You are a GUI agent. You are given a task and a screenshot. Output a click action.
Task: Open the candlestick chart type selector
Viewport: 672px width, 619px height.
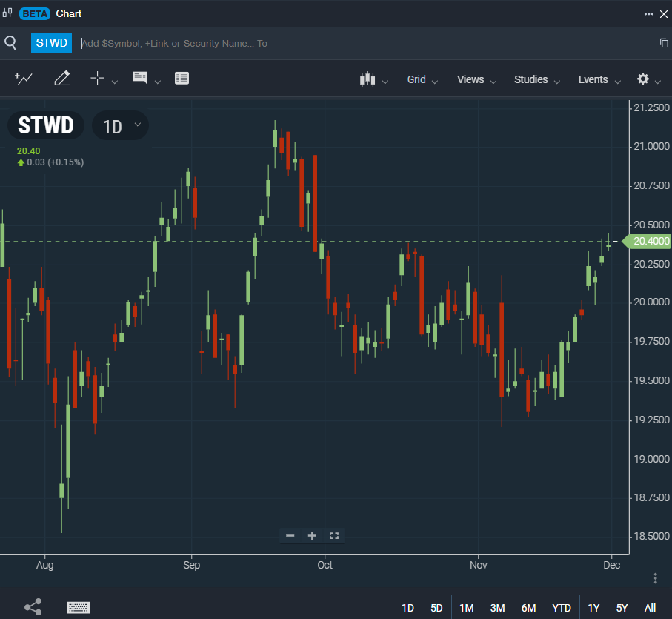(x=367, y=80)
